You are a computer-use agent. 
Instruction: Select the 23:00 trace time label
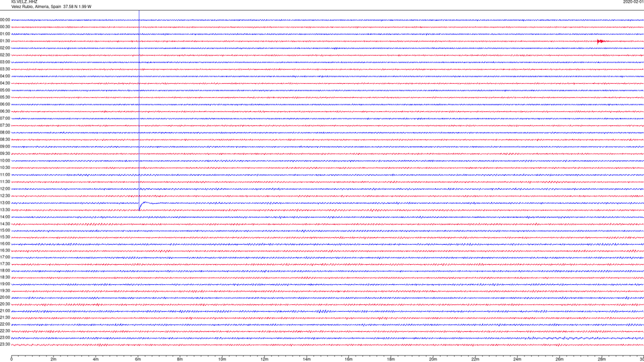click(5, 338)
